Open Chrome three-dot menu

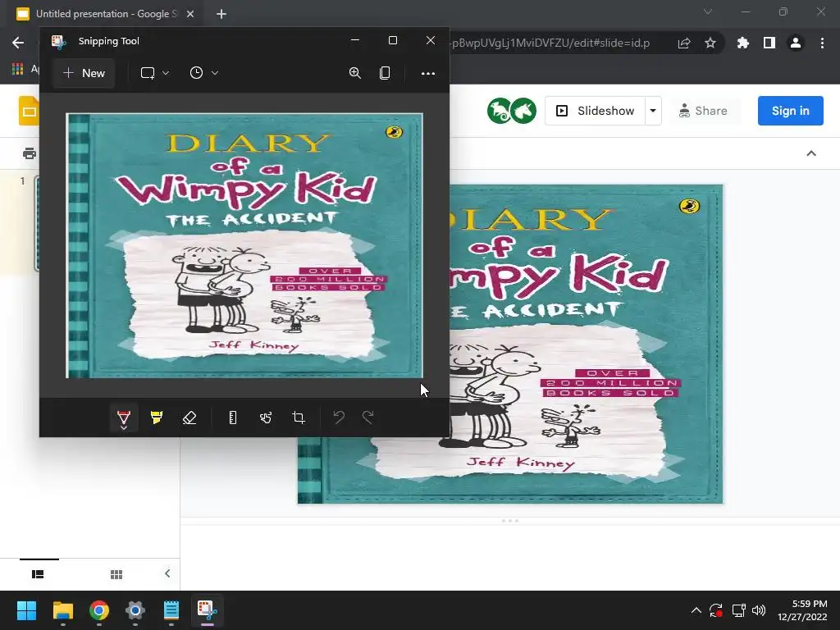[x=822, y=43]
